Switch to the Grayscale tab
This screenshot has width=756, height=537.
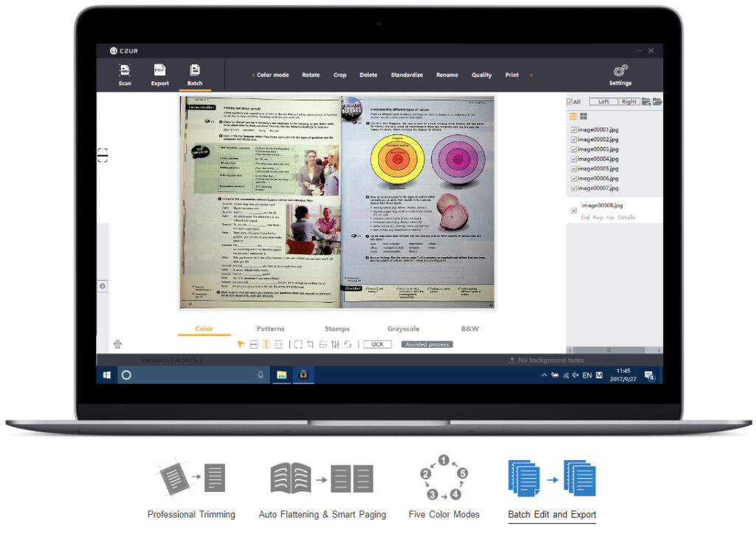pyautogui.click(x=402, y=329)
